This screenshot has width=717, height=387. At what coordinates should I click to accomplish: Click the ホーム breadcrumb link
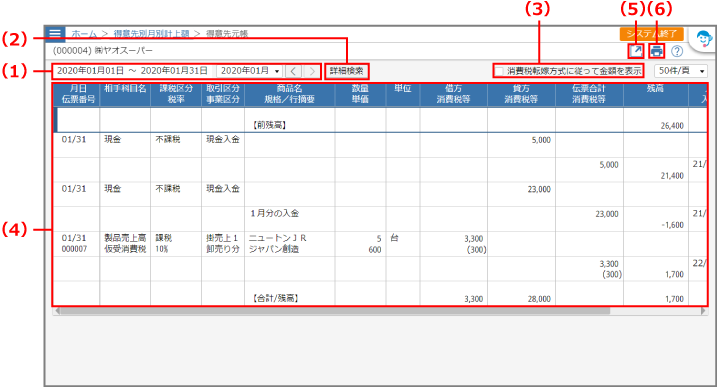tap(84, 34)
